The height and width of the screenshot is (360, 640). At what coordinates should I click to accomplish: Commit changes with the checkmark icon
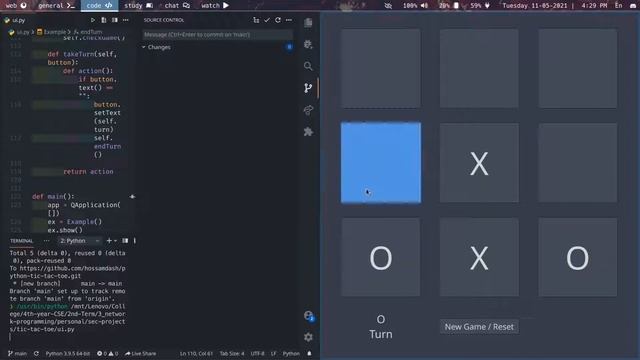[x=267, y=20]
